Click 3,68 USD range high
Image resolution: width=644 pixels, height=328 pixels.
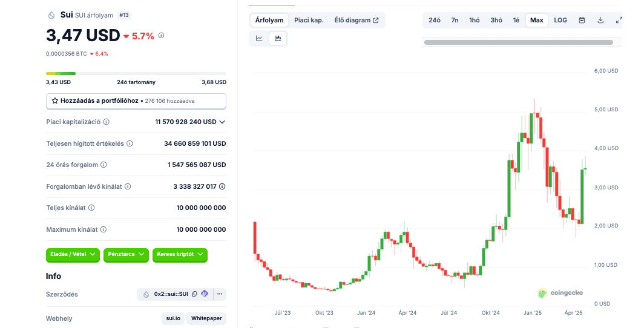coord(214,82)
